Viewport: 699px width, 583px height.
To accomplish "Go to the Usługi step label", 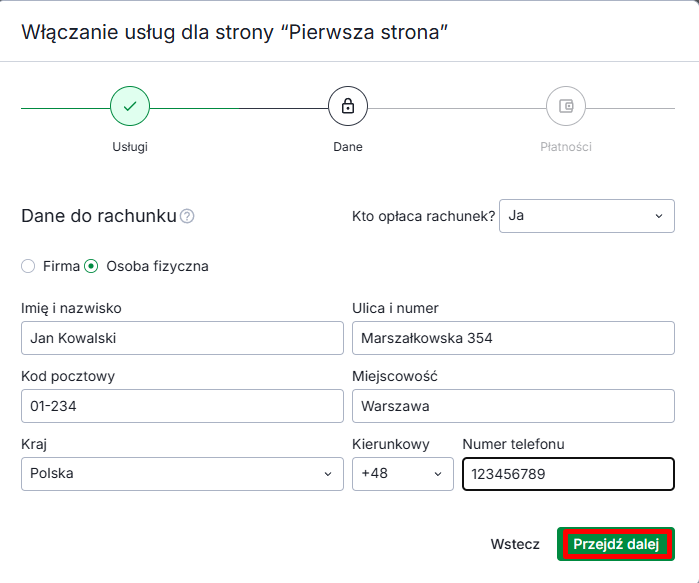I will [130, 146].
